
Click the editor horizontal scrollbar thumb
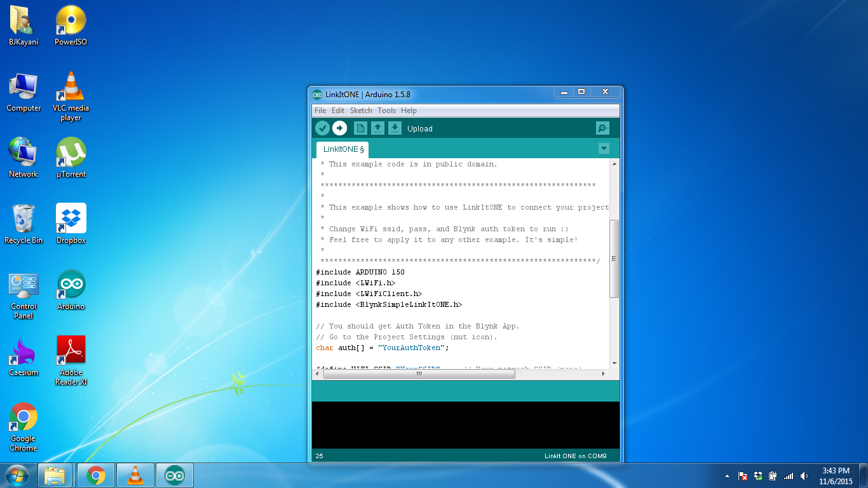pyautogui.click(x=419, y=374)
